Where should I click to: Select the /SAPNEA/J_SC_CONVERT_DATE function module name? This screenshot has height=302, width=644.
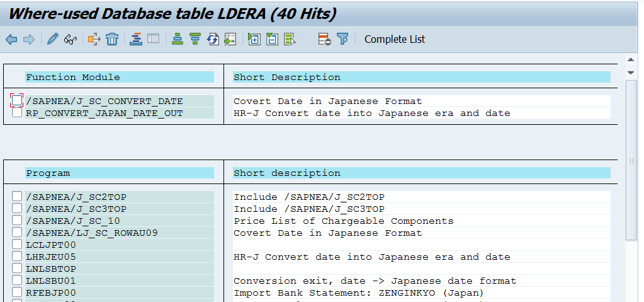click(105, 102)
